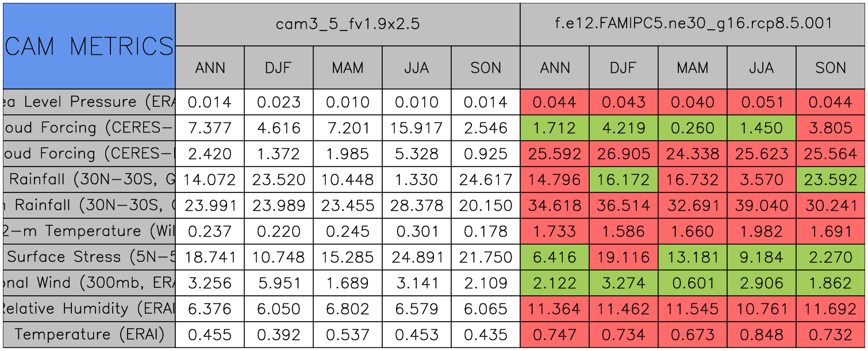Viewport: 868px width, 351px height.
Task: Select the 2-m Temperature row label
Action: pos(89,232)
